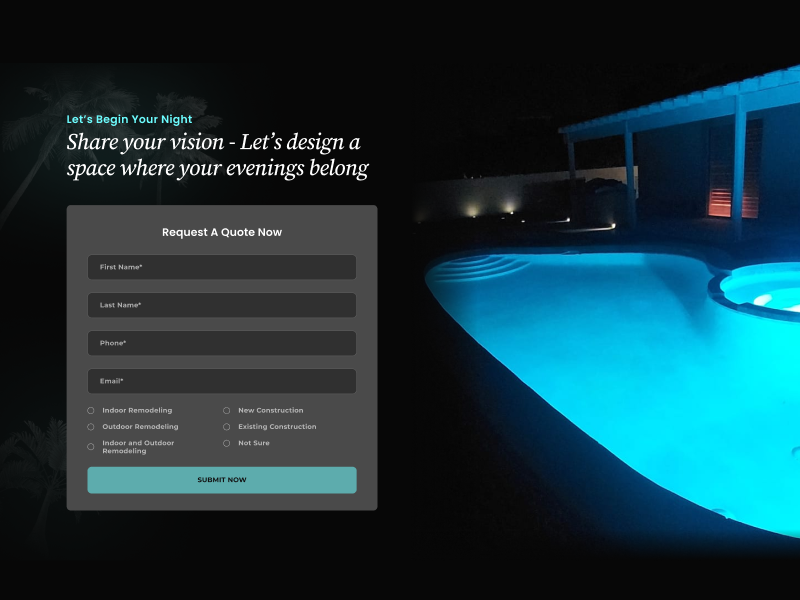Click into the Email input field

222,381
